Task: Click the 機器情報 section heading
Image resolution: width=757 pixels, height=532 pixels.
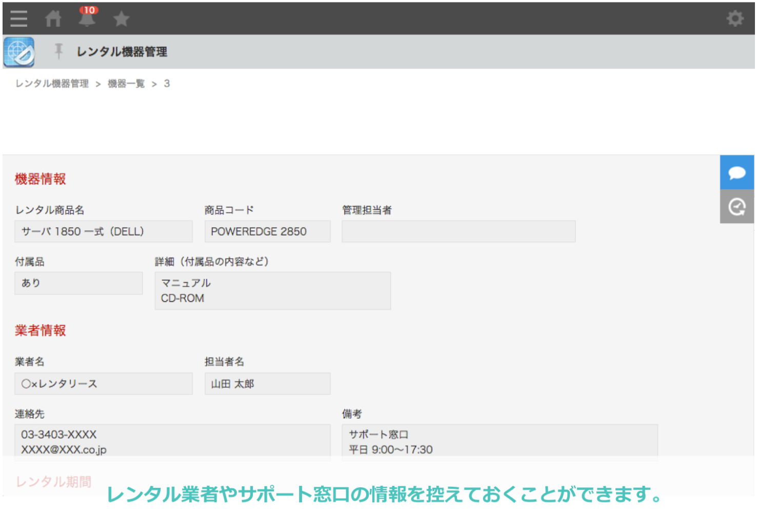Action: click(x=41, y=179)
